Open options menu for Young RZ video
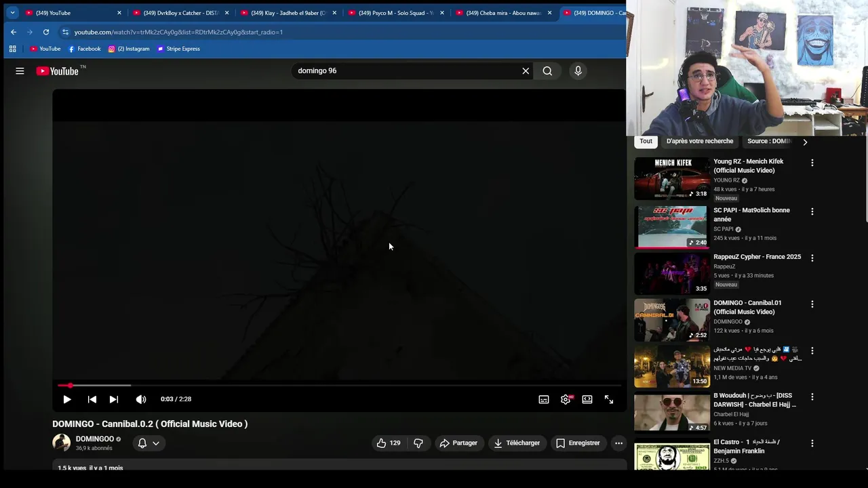 coord(812,163)
